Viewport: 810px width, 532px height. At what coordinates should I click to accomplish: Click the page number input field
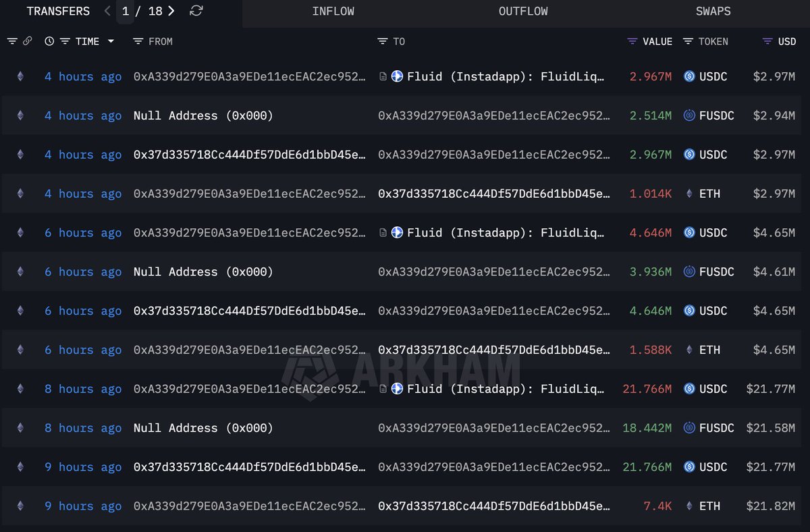click(x=126, y=11)
